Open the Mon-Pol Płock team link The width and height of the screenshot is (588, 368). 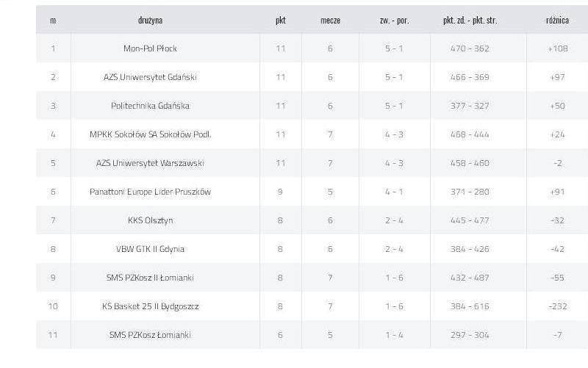pos(150,48)
